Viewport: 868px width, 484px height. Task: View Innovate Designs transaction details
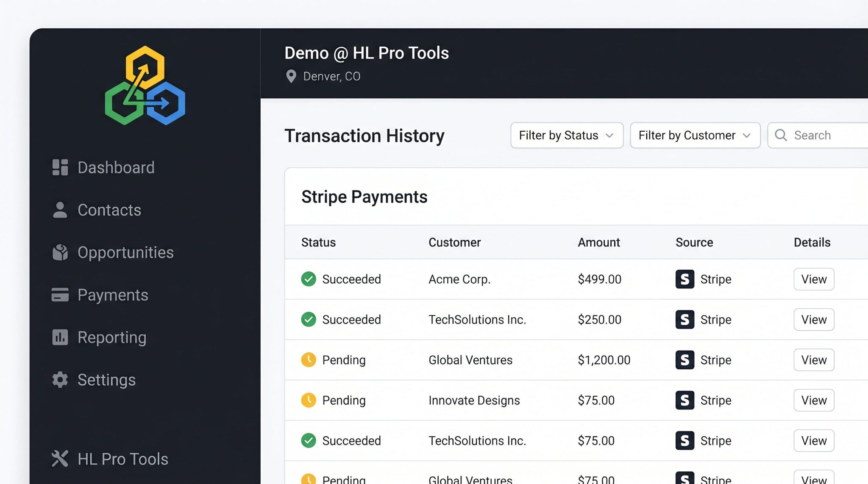814,400
